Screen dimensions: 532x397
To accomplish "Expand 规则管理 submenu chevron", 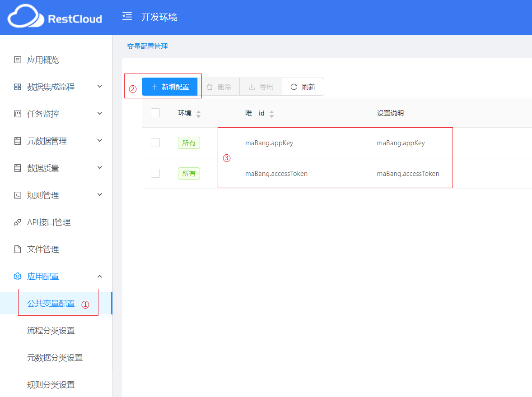I will click(x=100, y=194).
